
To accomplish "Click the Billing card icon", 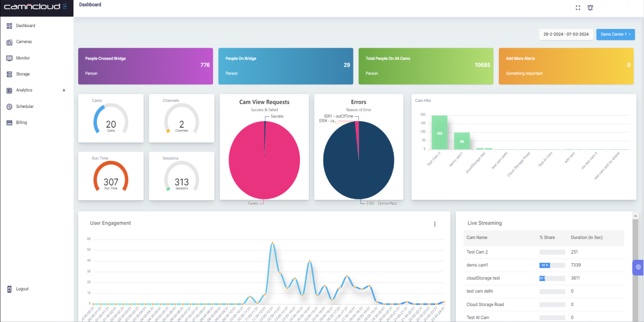I will pos(9,123).
